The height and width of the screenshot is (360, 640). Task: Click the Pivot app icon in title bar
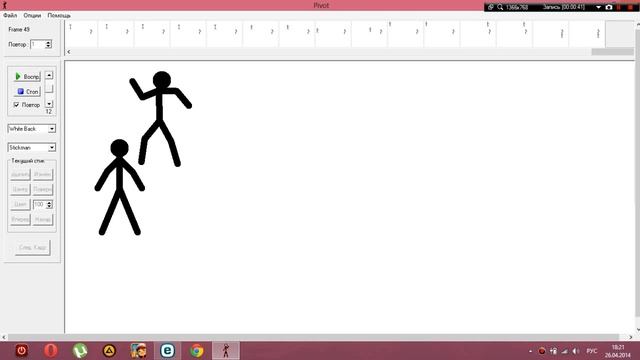[4, 5]
